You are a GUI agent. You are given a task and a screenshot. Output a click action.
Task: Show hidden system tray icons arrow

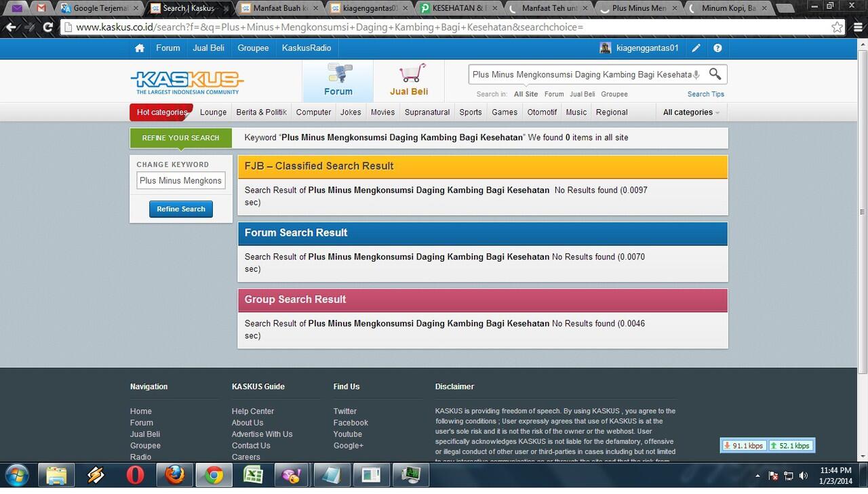tap(757, 476)
